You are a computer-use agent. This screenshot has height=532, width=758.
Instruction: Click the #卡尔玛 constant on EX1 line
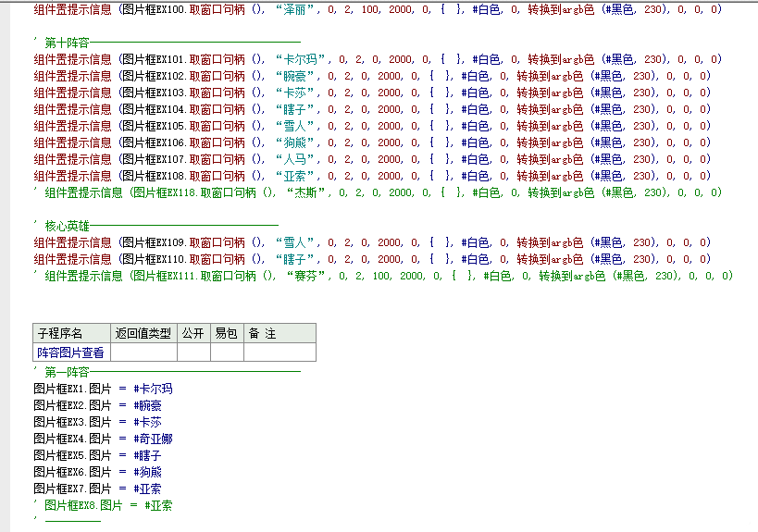[x=153, y=389]
